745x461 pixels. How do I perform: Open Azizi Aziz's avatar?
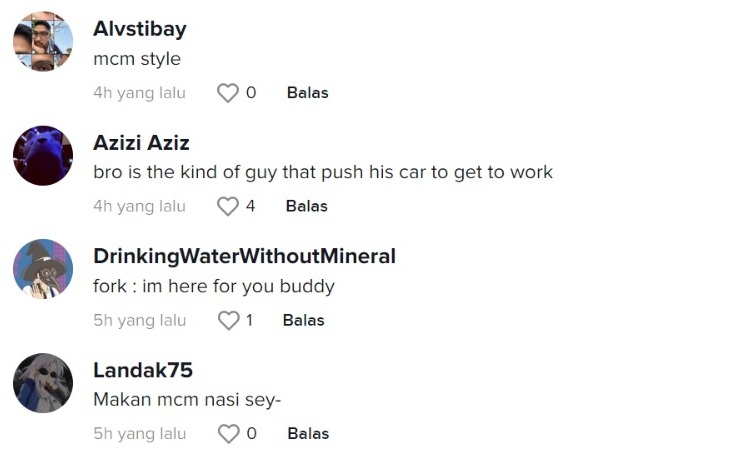click(43, 155)
